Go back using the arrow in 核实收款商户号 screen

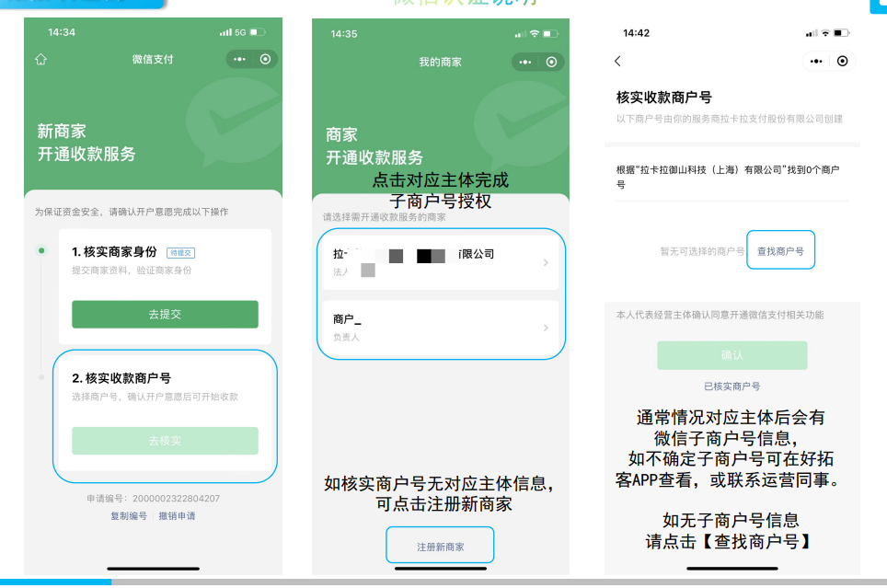pos(617,61)
